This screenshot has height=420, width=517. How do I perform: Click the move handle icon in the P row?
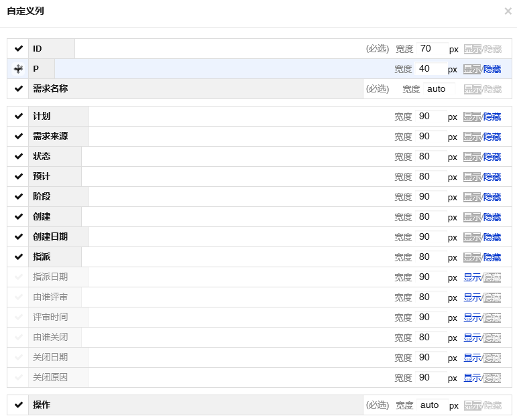tap(19, 69)
